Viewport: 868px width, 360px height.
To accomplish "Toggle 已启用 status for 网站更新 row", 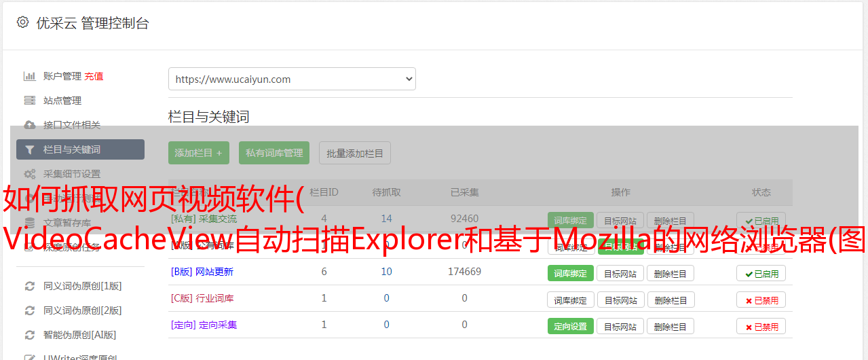I will 761,273.
